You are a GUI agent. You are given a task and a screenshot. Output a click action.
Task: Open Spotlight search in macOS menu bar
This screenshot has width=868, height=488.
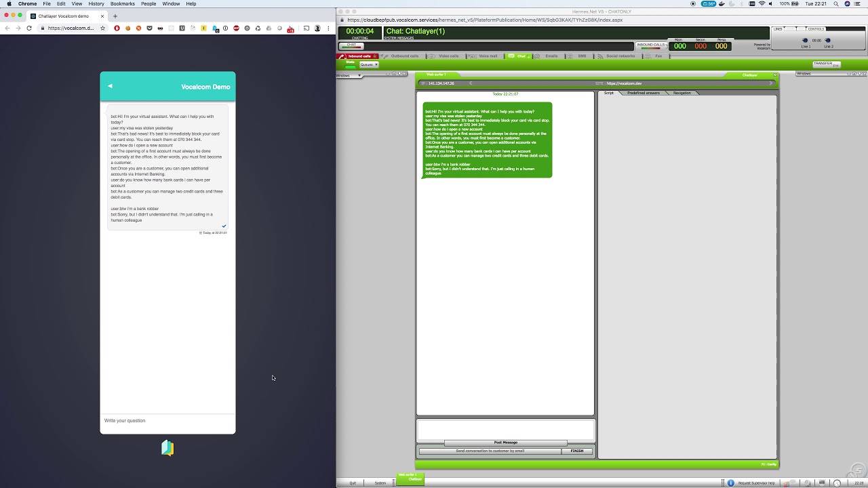click(x=835, y=4)
